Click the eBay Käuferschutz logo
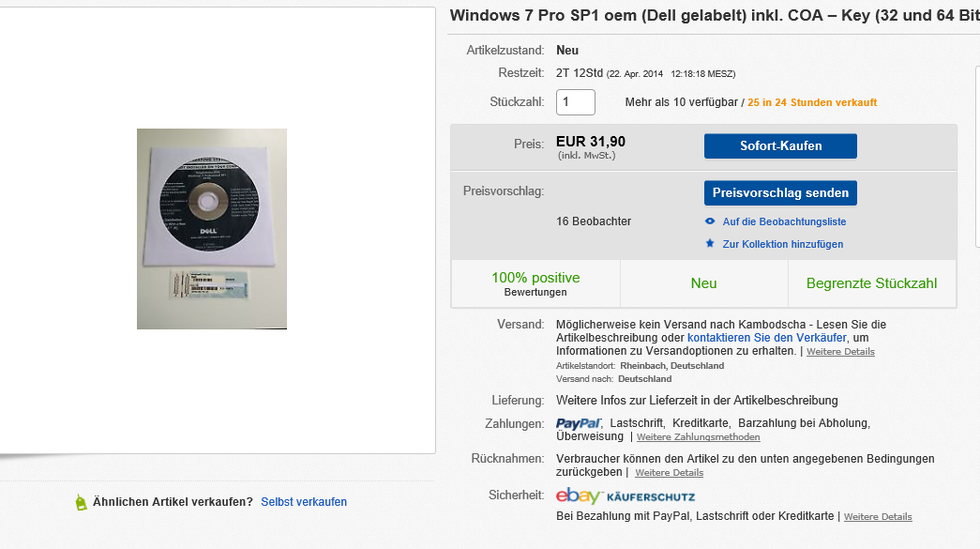 coord(626,496)
